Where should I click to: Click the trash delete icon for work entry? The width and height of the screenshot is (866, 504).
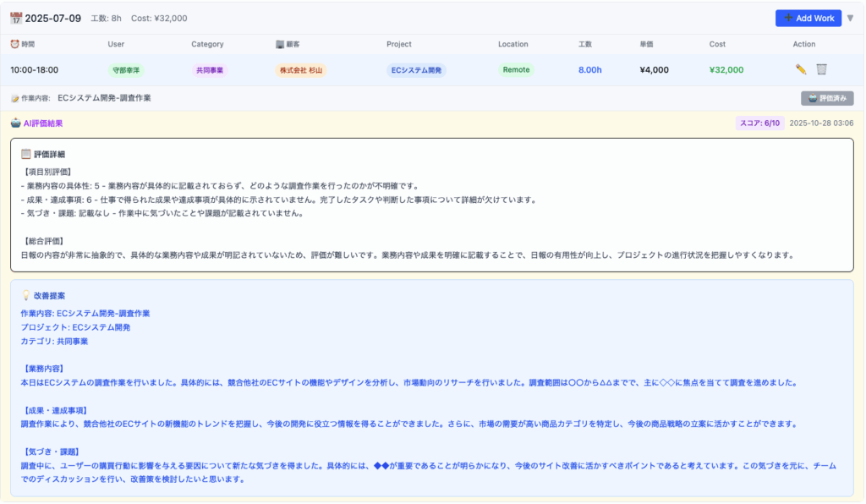click(821, 70)
